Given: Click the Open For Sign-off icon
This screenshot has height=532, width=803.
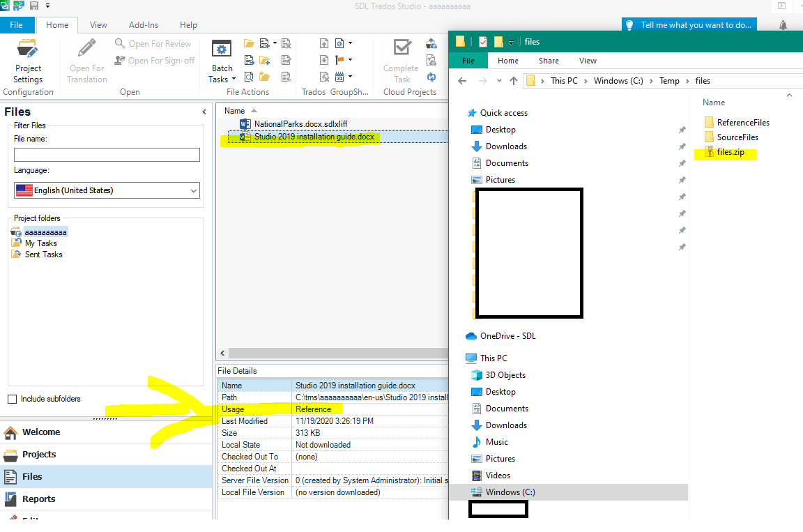Looking at the screenshot, I should point(120,61).
